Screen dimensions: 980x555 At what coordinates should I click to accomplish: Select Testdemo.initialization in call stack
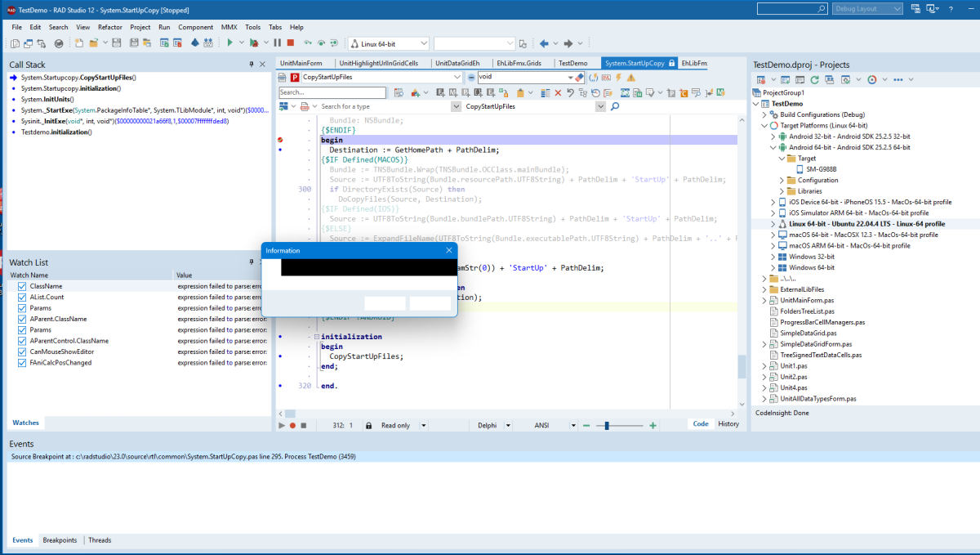[x=56, y=132]
